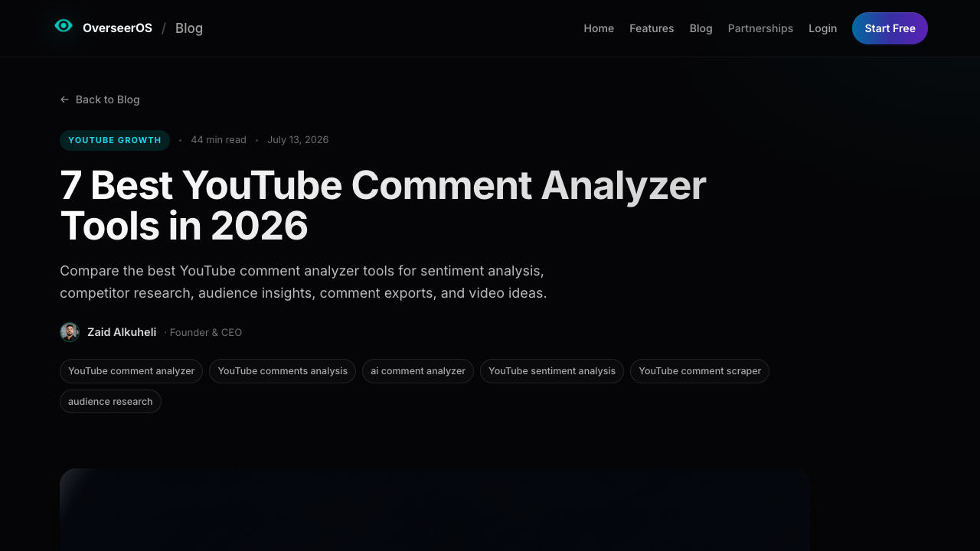
Task: Click the YOUTUBE GROWTH category badge
Action: pos(115,140)
